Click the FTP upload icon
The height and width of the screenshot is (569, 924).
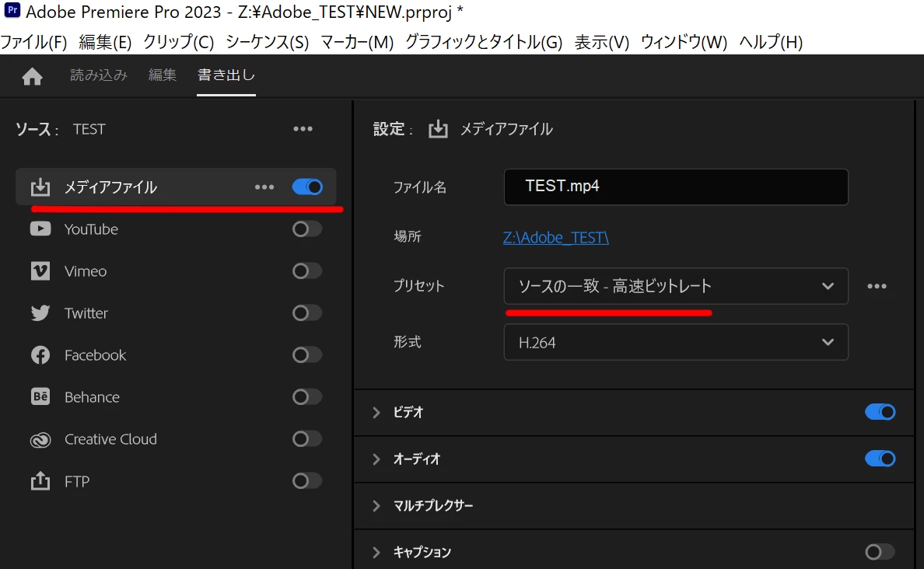tap(40, 480)
